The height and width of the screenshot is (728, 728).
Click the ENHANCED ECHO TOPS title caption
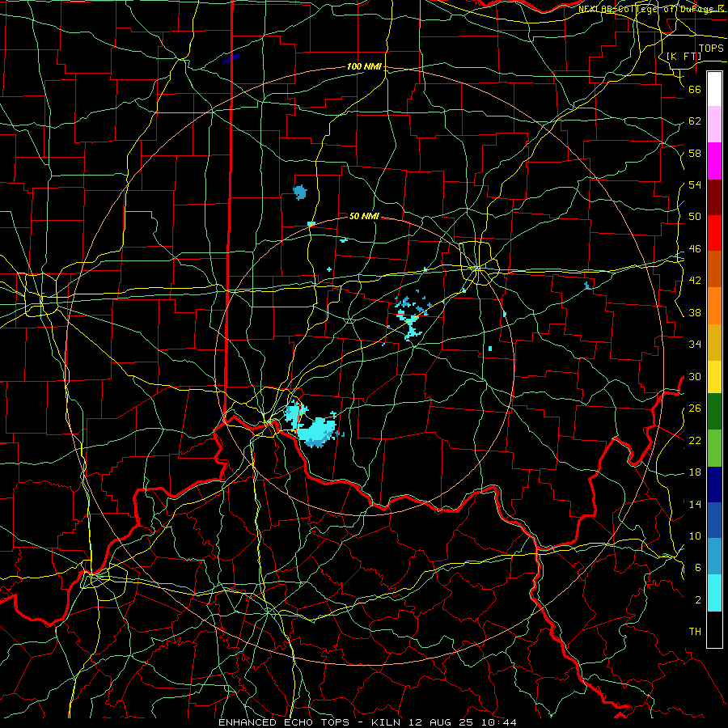pos(367,722)
